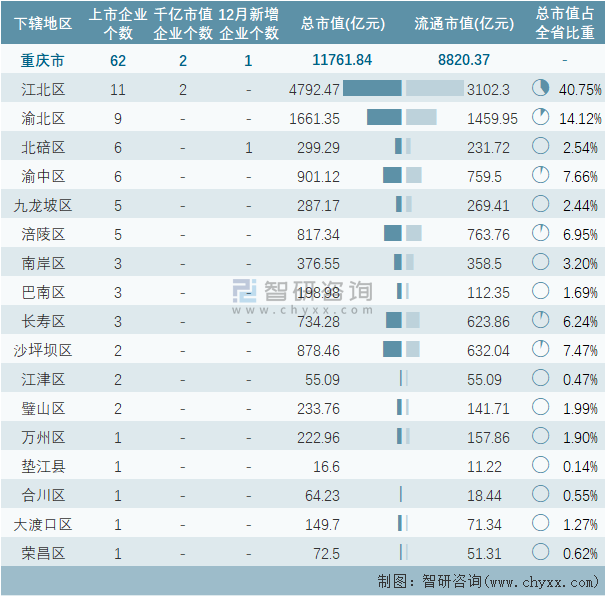Viewport: 605px width, 596px height.
Task: Click the 渝北区 light circulating value bar
Action: (421, 118)
